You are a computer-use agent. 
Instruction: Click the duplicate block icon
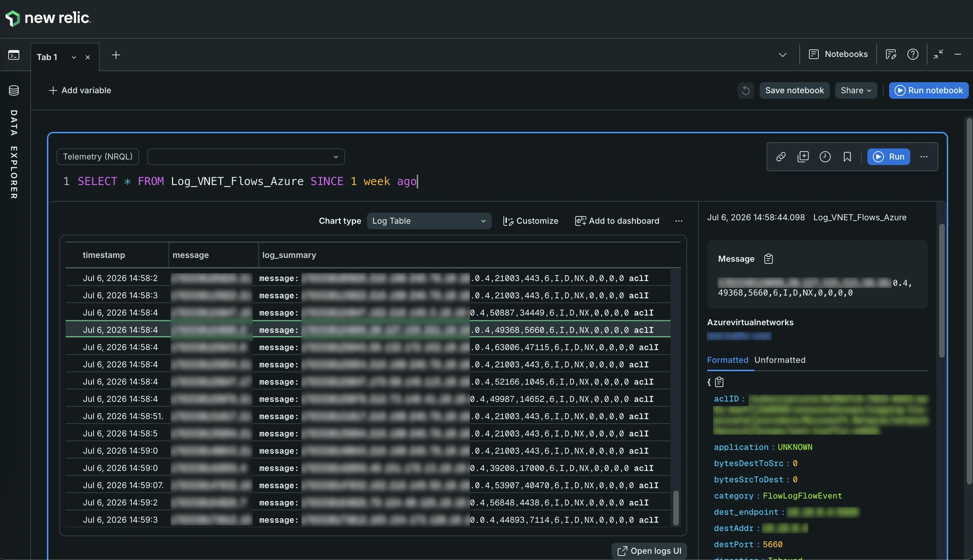click(x=803, y=156)
